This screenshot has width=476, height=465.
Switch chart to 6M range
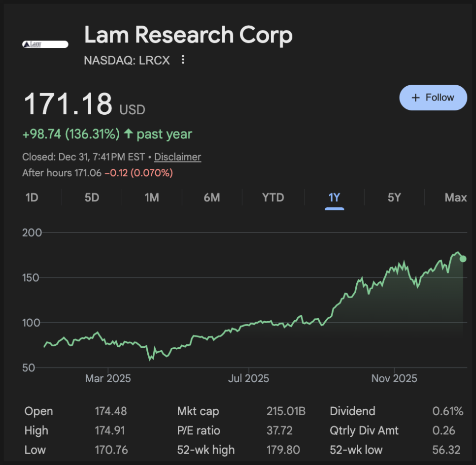tap(211, 198)
